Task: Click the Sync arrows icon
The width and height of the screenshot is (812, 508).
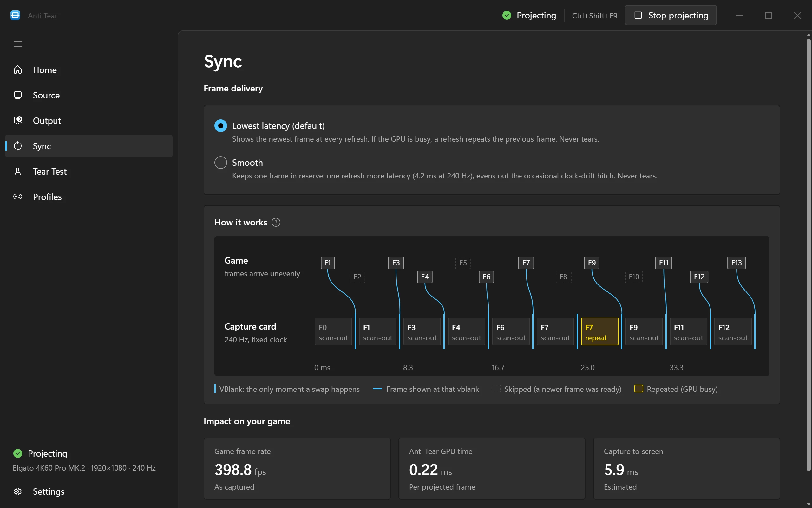Action: pyautogui.click(x=18, y=146)
